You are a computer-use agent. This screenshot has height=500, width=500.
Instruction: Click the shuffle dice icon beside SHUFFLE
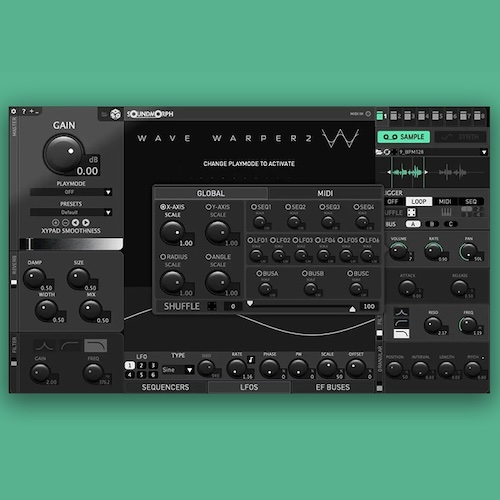coord(212,306)
